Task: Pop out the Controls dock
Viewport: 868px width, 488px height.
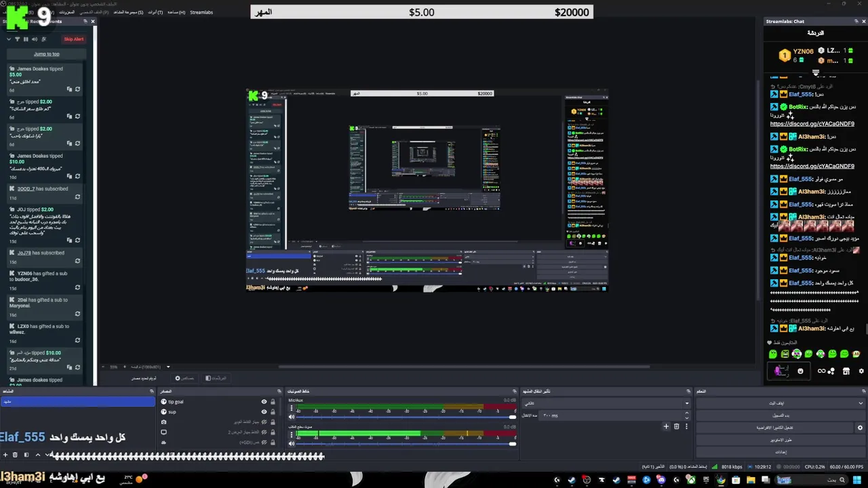Action: pyautogui.click(x=863, y=391)
